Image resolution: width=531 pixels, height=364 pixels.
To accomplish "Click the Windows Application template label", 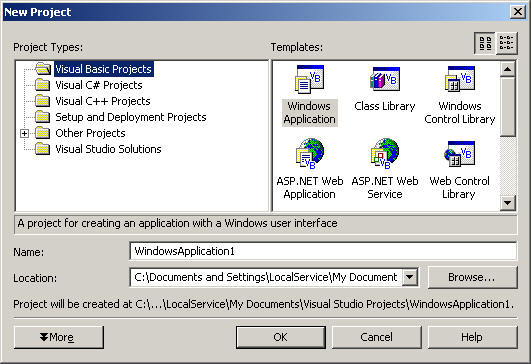I will (310, 113).
